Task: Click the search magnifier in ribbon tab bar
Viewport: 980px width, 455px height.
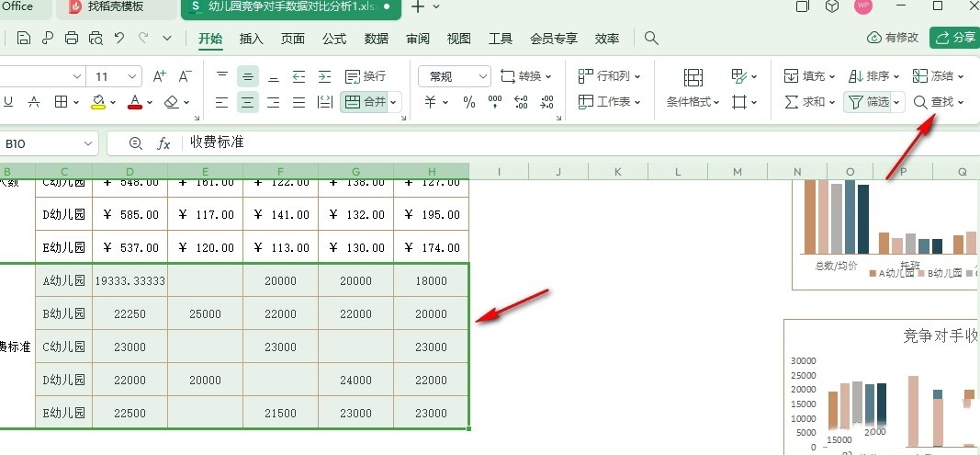Action: (x=651, y=39)
